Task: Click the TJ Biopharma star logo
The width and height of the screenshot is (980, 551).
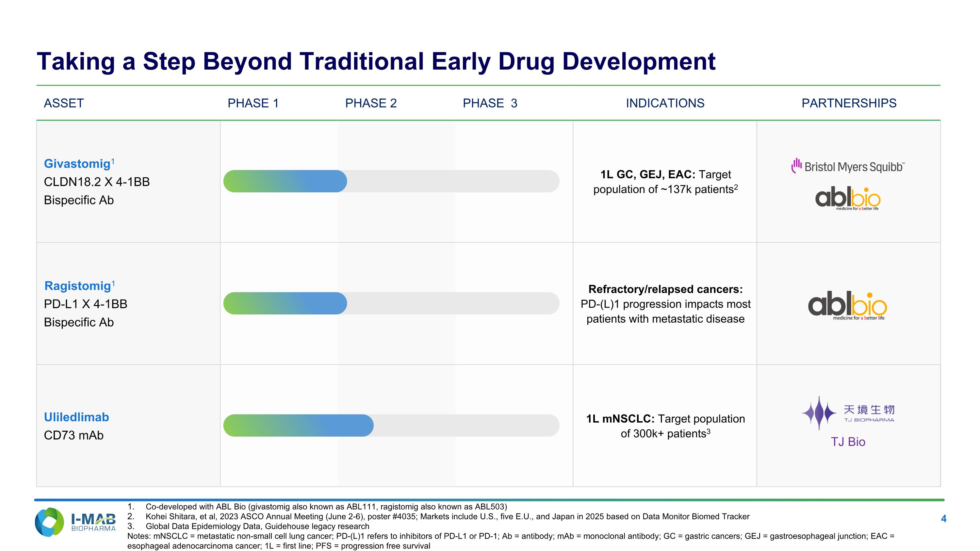Action: coord(819,413)
